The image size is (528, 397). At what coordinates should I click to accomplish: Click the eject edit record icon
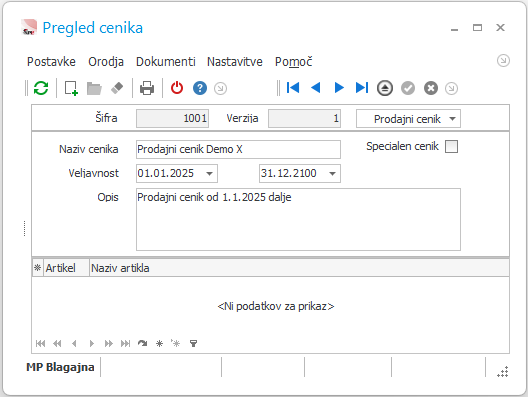[385, 88]
